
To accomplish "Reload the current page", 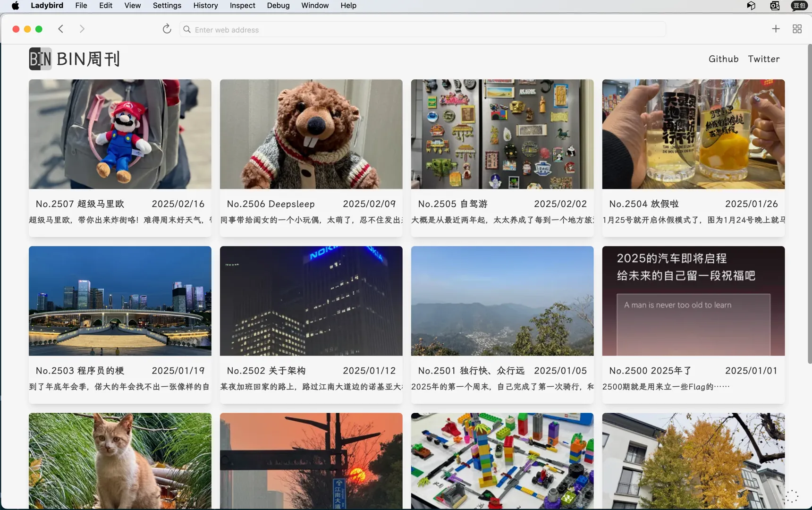I will coord(167,29).
